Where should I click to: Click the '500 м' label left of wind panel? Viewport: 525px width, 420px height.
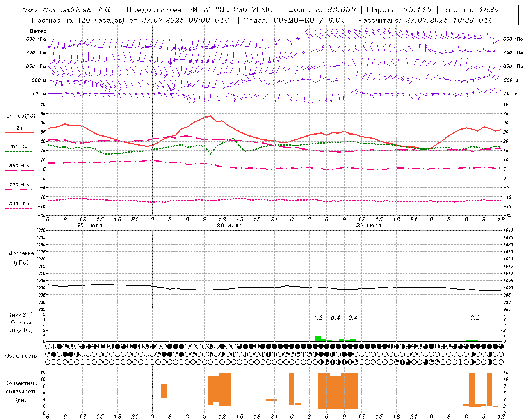point(40,80)
